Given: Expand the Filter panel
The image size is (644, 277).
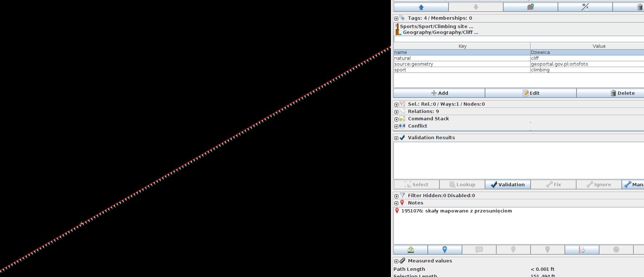Looking at the screenshot, I should coord(396,196).
